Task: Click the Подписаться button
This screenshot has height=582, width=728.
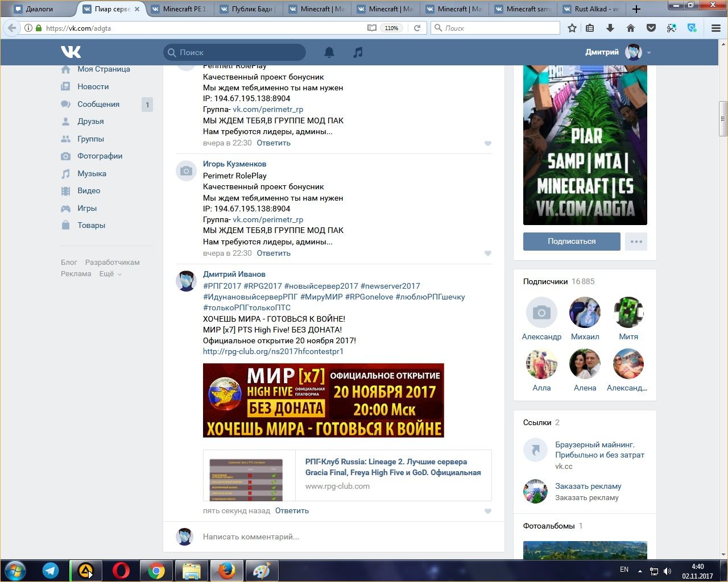Action: 572,242
